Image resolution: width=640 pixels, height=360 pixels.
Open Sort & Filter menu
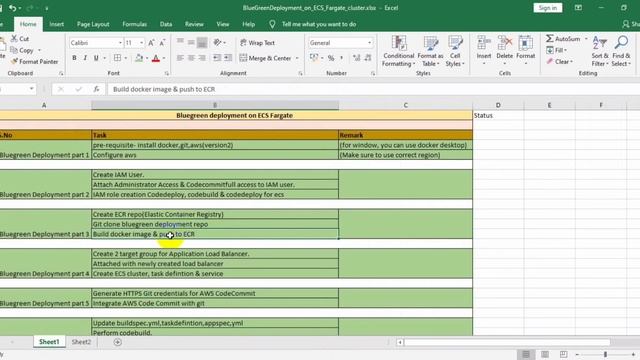600,51
